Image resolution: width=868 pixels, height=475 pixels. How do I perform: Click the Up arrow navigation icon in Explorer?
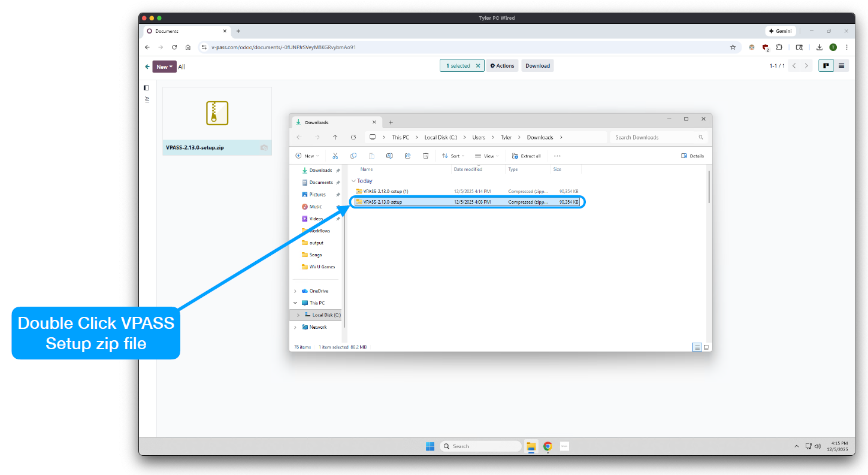[x=335, y=137]
